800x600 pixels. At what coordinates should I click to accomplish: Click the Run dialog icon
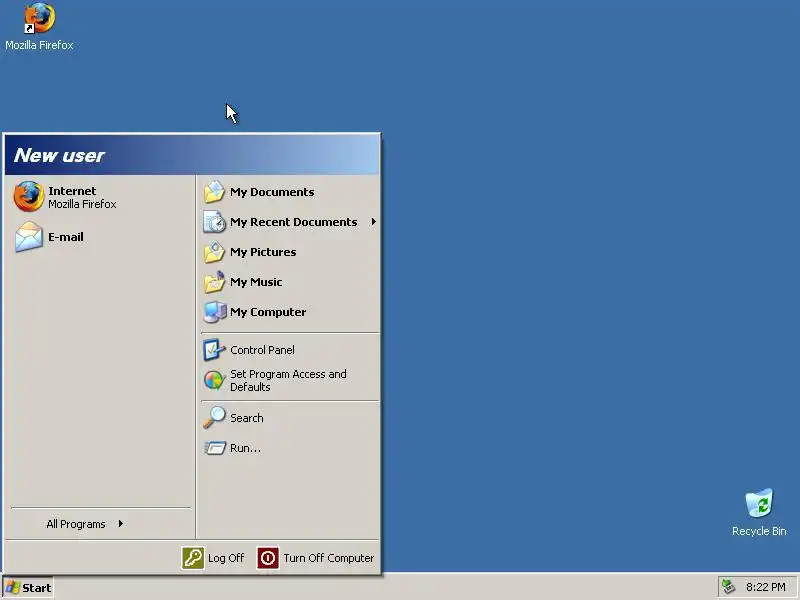tap(214, 448)
